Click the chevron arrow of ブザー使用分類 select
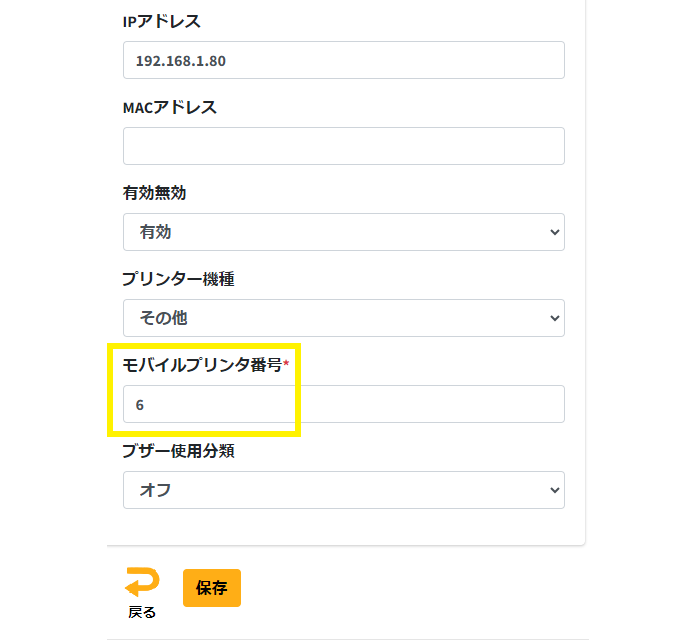Viewport: 696px width, 644px height. tap(555, 490)
